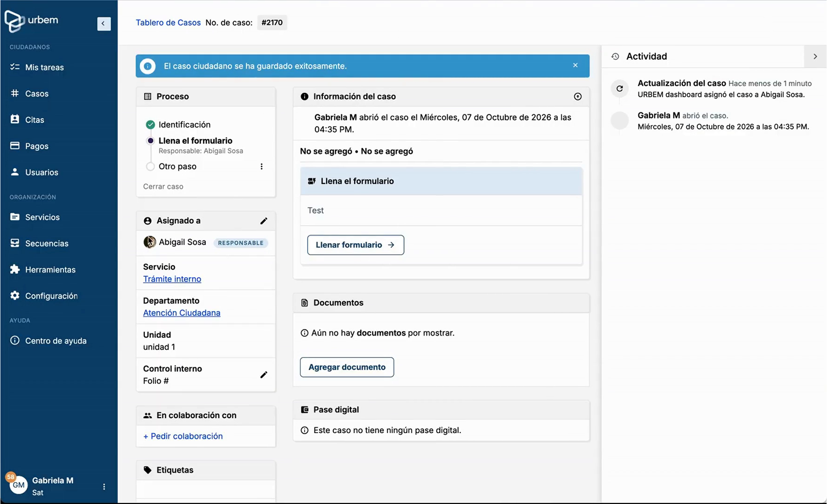Screen dimensions: 827x504
Task: Click the Secuencias icon in the sidebar
Action: tap(15, 243)
